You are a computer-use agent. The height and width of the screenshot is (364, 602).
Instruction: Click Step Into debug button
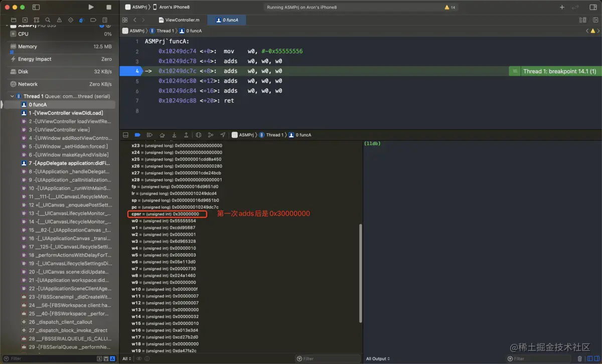pyautogui.click(x=174, y=135)
